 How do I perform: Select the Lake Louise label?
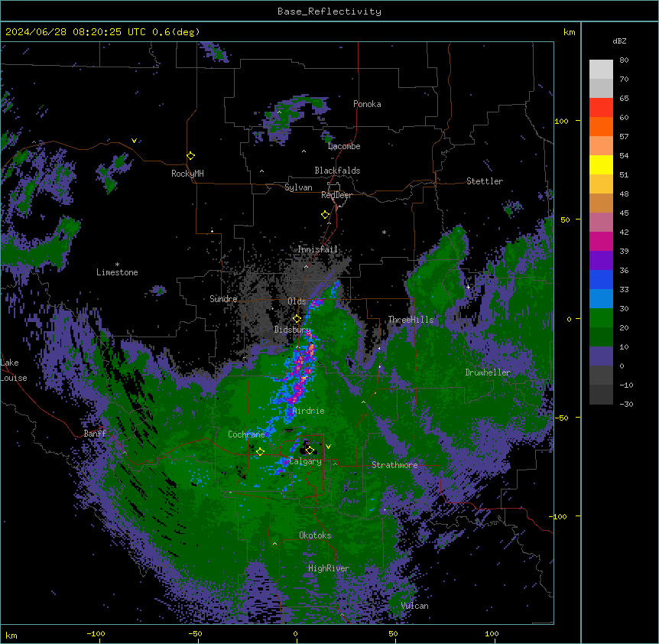(14, 370)
